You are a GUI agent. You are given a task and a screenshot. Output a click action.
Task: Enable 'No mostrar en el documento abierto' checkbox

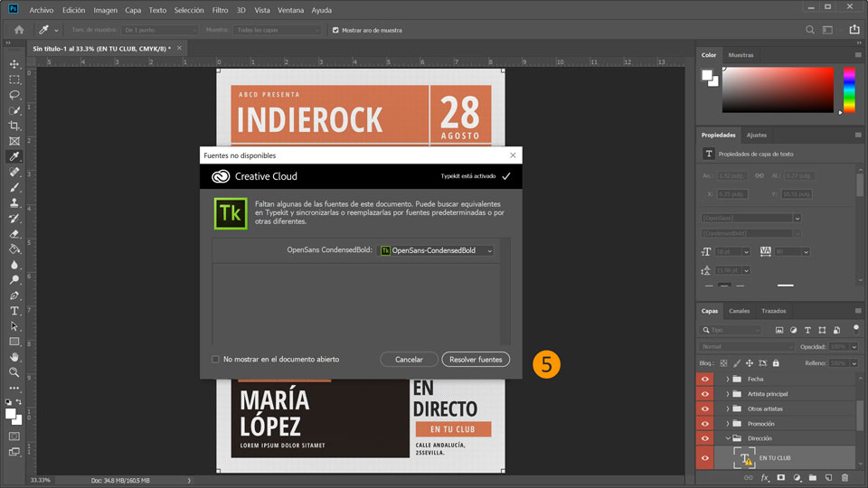tap(215, 360)
